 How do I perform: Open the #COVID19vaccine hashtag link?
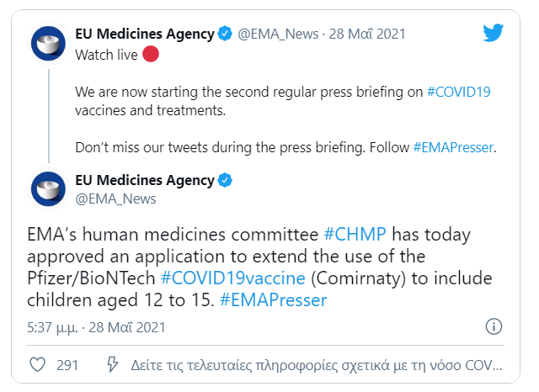point(233,278)
